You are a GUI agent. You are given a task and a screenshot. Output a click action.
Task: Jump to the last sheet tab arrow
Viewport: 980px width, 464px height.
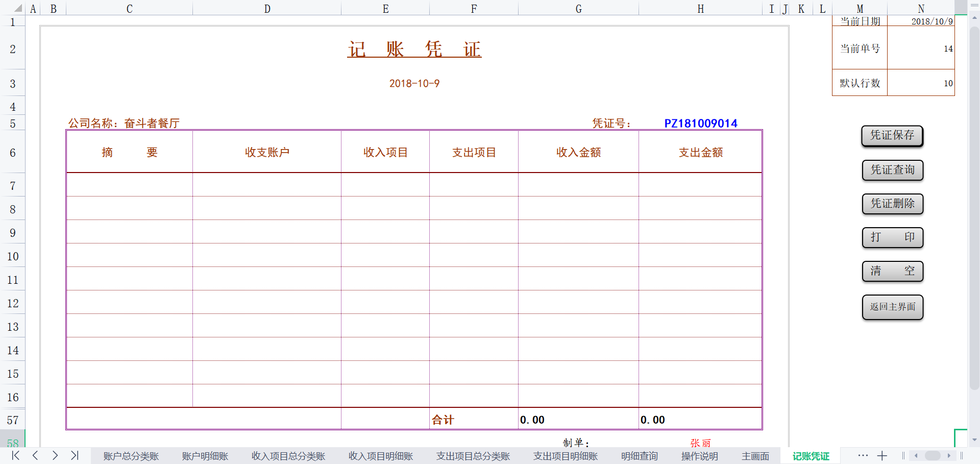coord(75,455)
